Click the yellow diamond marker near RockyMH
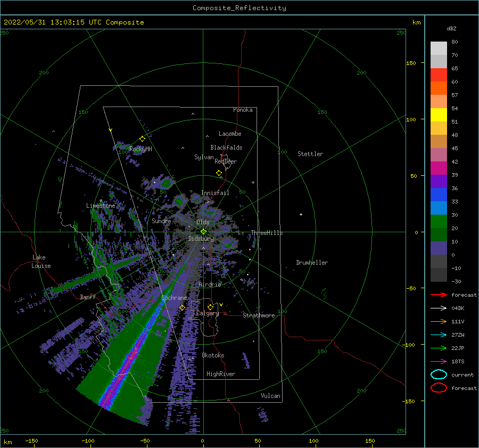Viewport: 479px width, 448px height. click(142, 139)
